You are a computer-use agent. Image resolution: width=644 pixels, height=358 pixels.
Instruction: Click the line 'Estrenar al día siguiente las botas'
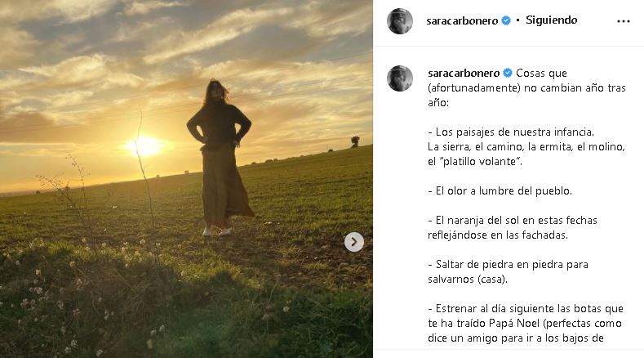click(526, 309)
